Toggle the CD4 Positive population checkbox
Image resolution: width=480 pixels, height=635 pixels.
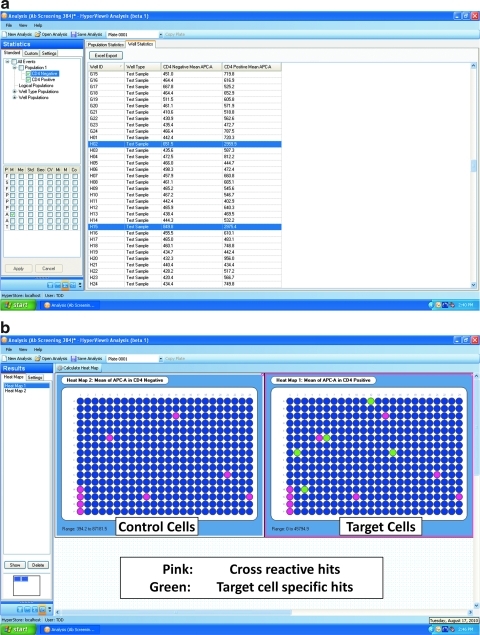click(x=28, y=80)
